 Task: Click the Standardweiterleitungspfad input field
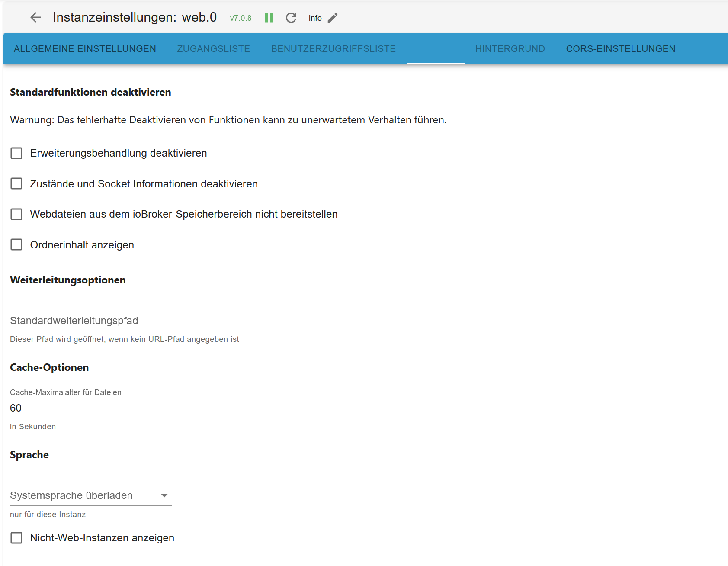pyautogui.click(x=124, y=321)
